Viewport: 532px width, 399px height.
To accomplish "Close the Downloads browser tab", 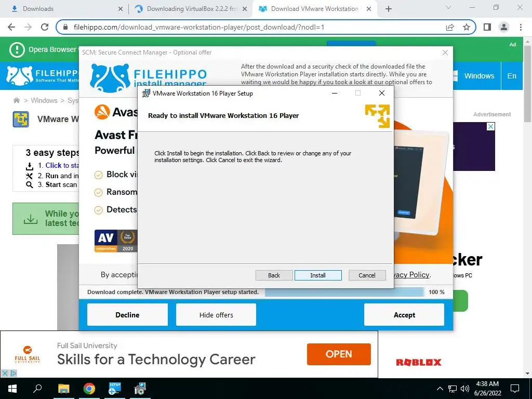I will click(x=121, y=9).
